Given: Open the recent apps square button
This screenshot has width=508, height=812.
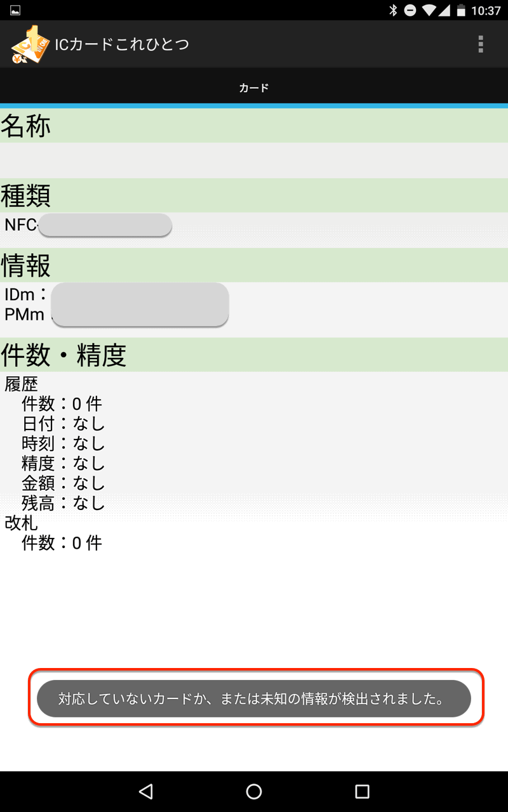Looking at the screenshot, I should 362,791.
